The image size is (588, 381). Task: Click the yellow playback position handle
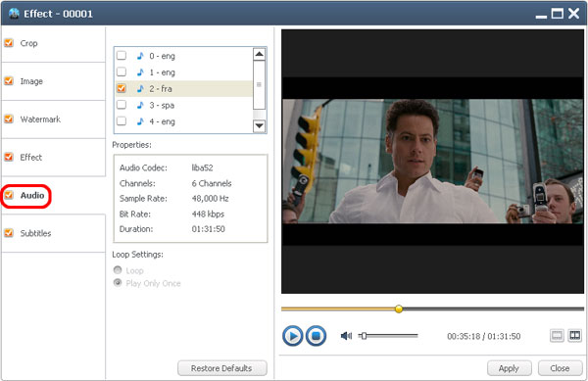click(x=399, y=309)
